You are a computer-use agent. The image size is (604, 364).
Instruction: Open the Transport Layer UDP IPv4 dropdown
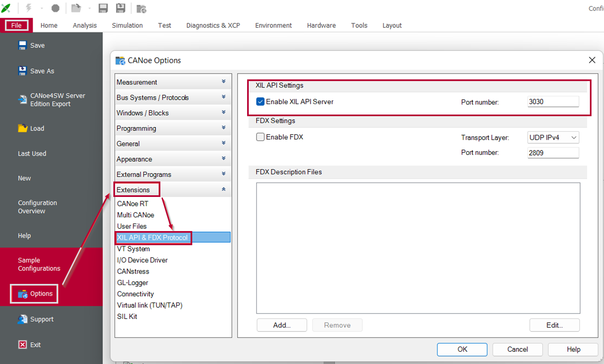click(x=553, y=138)
